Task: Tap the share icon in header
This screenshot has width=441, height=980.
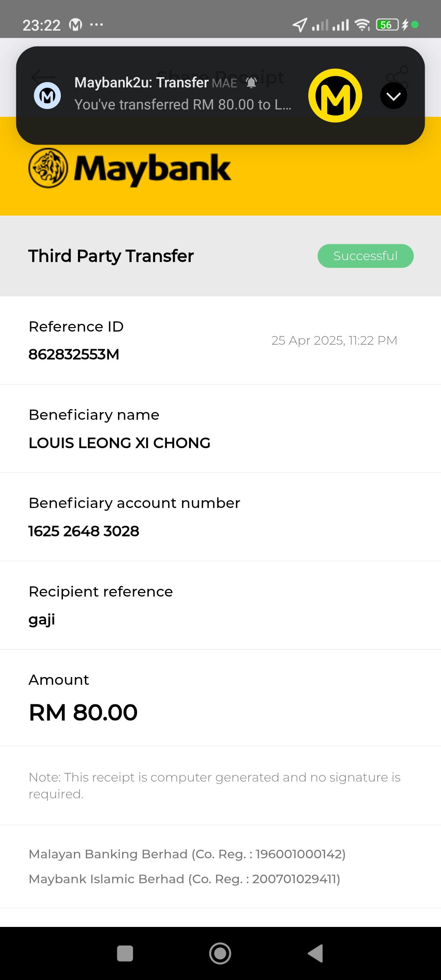Action: coord(397,76)
